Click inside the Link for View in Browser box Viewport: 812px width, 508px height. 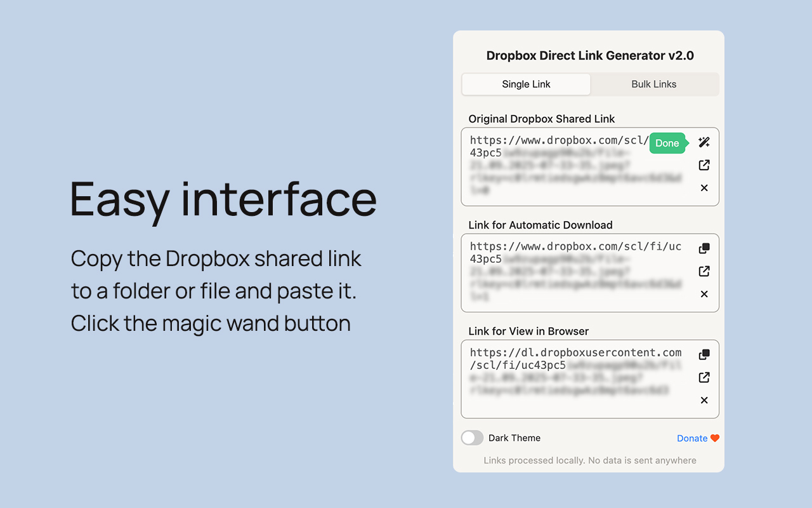[x=590, y=378]
